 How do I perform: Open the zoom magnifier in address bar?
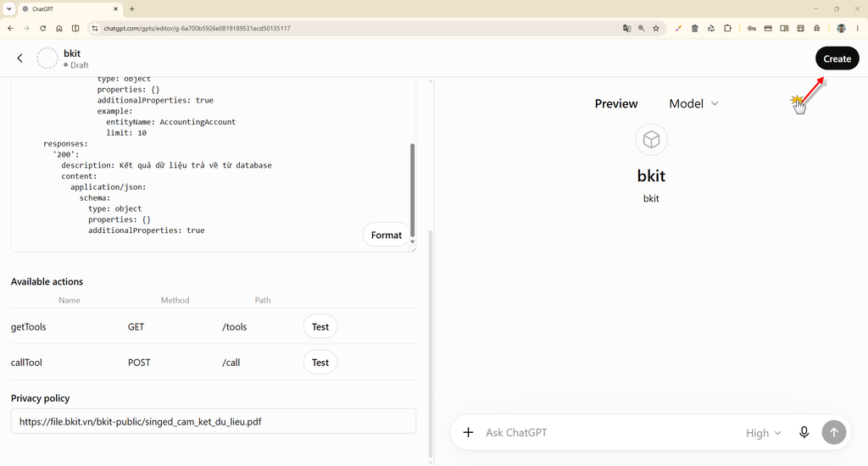(x=641, y=28)
